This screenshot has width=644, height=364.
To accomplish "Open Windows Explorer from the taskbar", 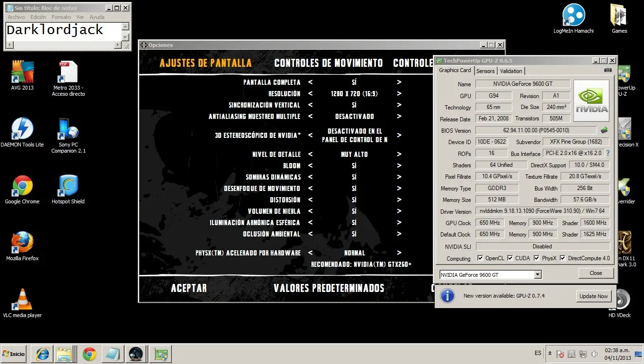I will [64, 354].
